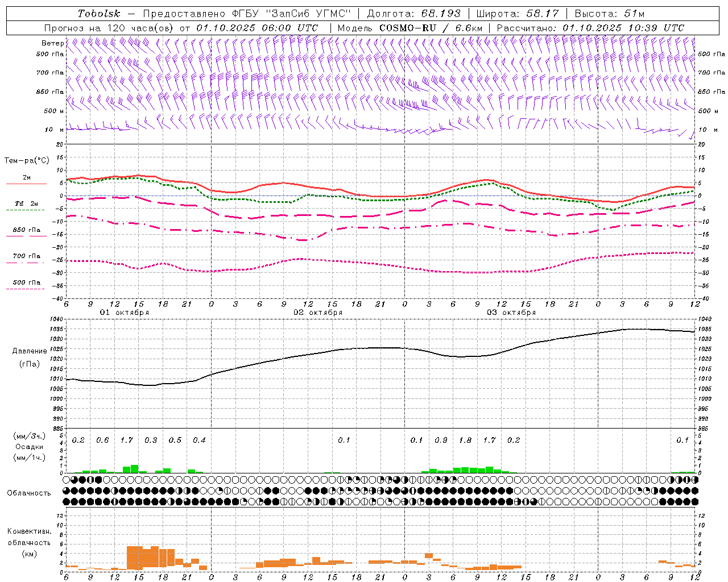Click the "Осадки" precipitation label

click(x=30, y=447)
